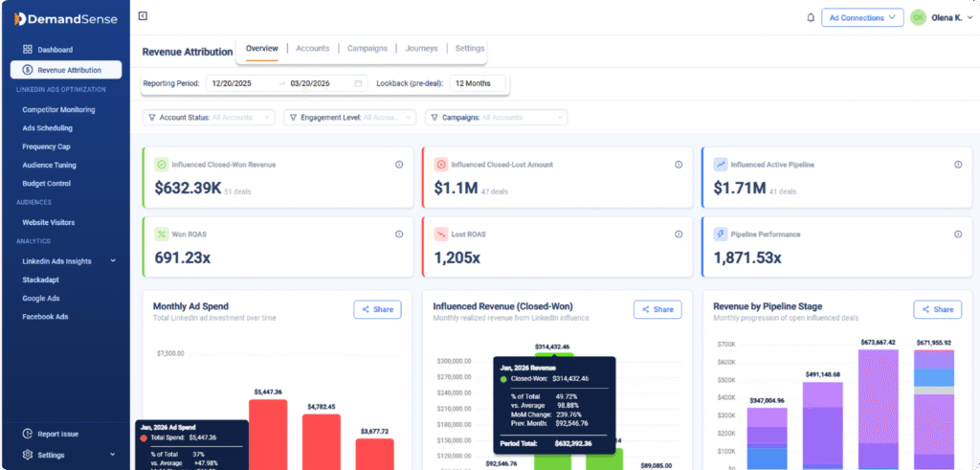Open notifications via the bell icon
980x470 pixels.
tap(811, 18)
